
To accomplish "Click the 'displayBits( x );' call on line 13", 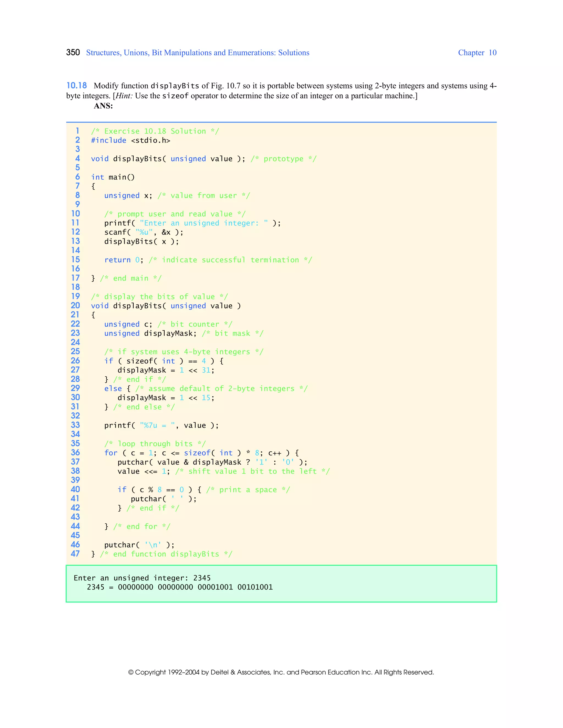I will (x=142, y=242).
